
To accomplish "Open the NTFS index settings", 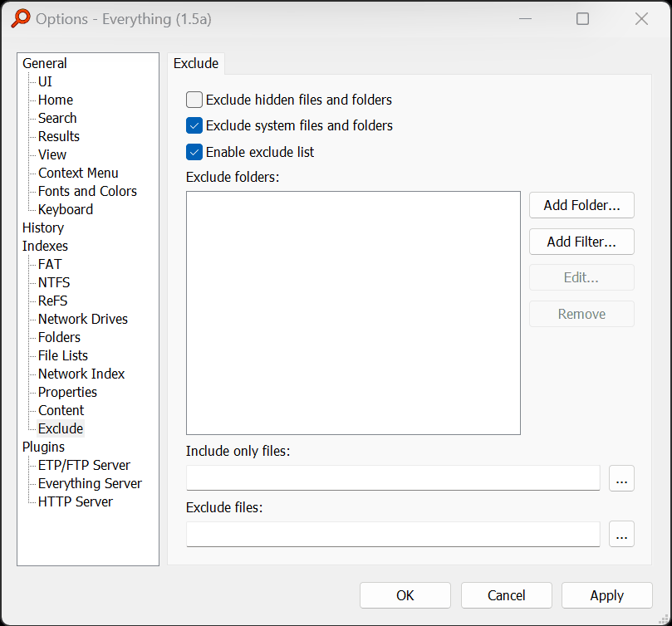I will point(54,282).
